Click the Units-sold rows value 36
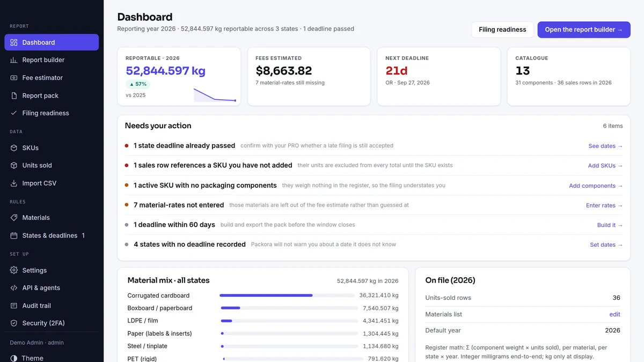 coord(616,298)
